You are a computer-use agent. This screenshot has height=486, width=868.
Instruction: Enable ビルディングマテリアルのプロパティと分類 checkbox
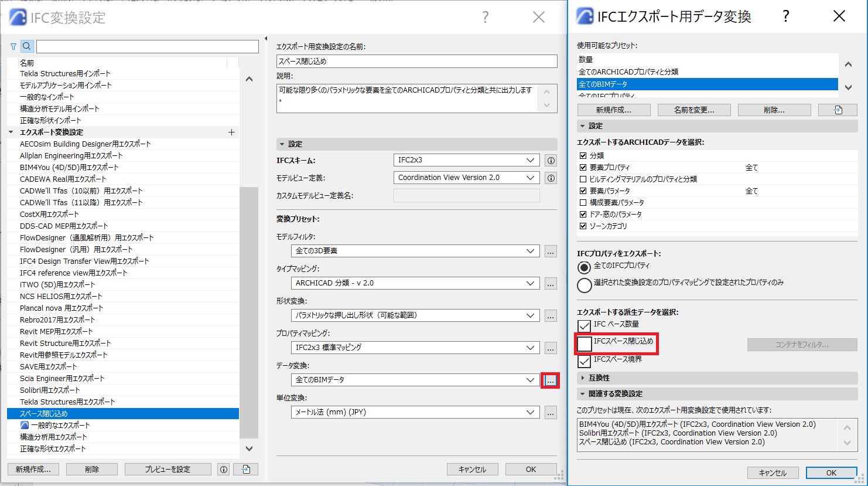click(583, 179)
